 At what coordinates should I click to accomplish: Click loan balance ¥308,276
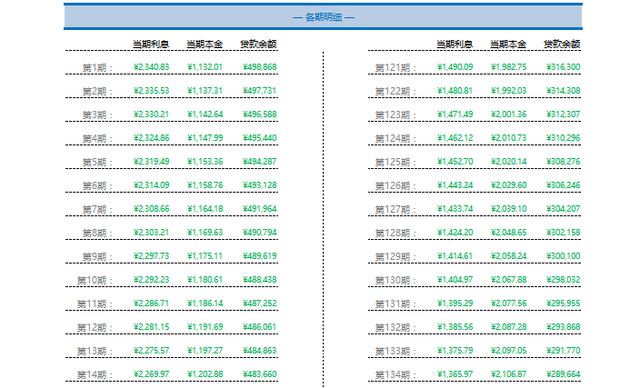563,162
